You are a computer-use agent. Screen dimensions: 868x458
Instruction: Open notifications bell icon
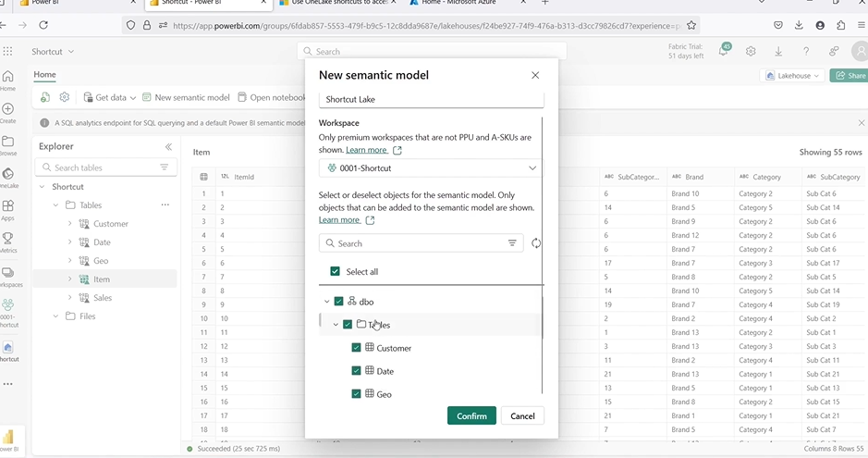(x=724, y=50)
